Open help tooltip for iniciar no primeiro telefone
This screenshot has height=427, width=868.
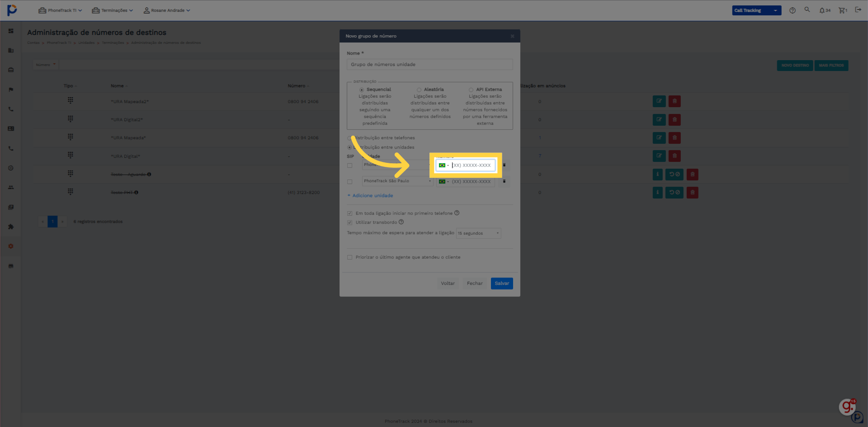pos(457,213)
